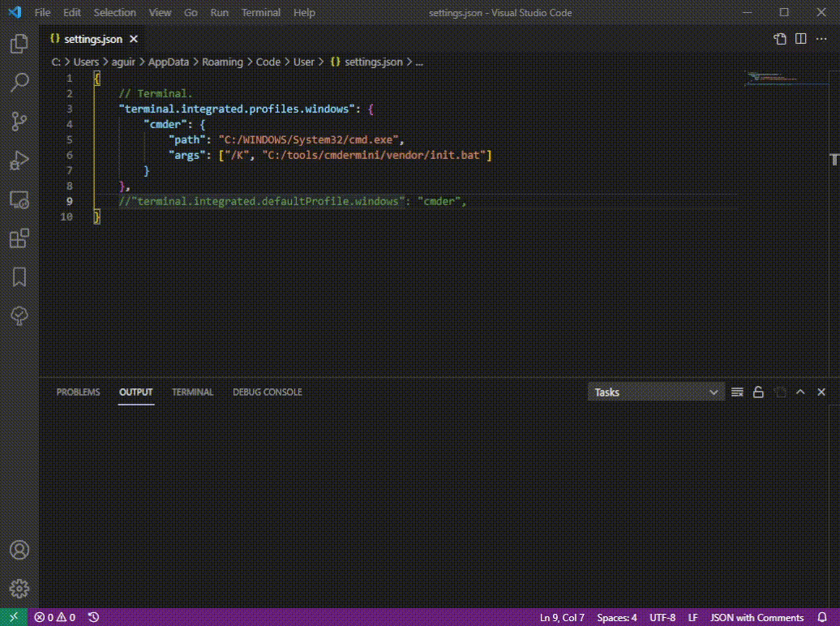
Task: Click the User breadcrumb segment
Action: [x=304, y=62]
